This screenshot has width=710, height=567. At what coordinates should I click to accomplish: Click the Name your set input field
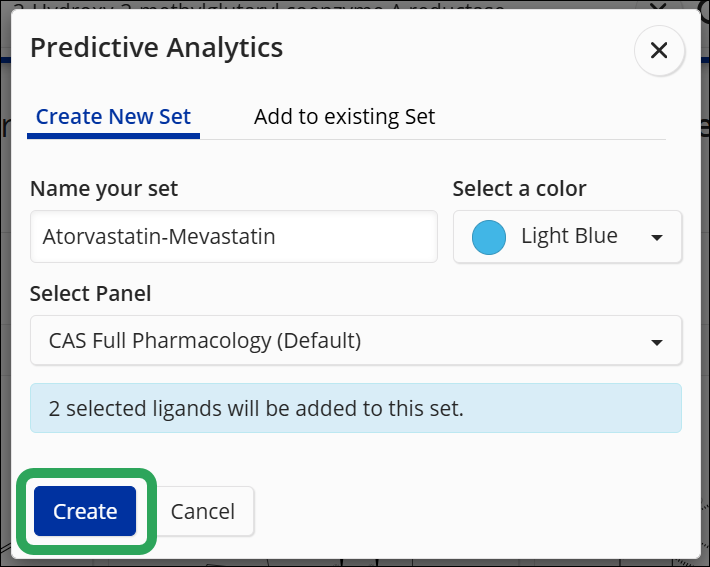[233, 237]
